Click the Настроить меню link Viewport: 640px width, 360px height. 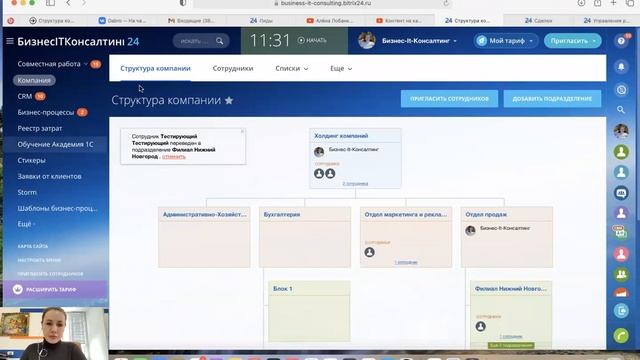39,260
